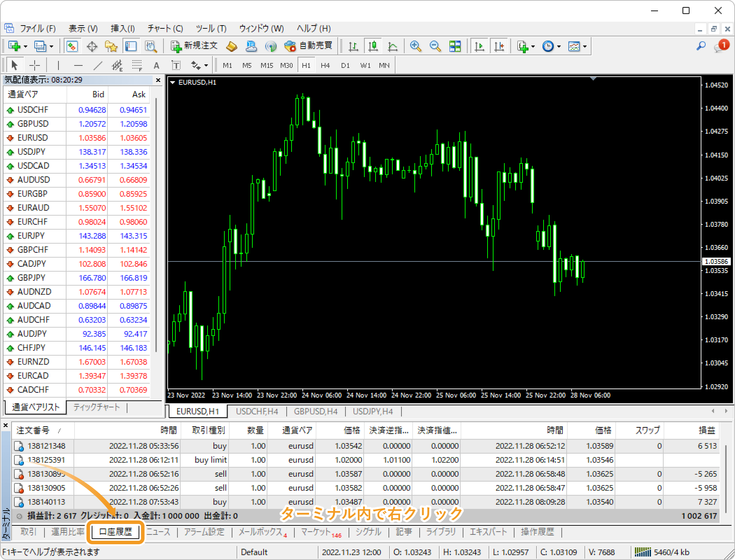Launch MetaEditor with the yellow book icon
Image resolution: width=735 pixels, height=560 pixels.
point(232,46)
